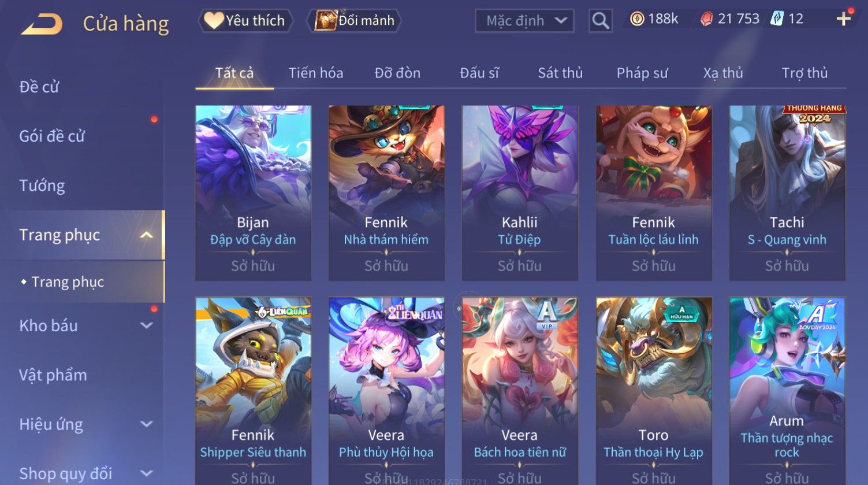
Task: Tap the gold coin 188k icon
Action: point(637,19)
